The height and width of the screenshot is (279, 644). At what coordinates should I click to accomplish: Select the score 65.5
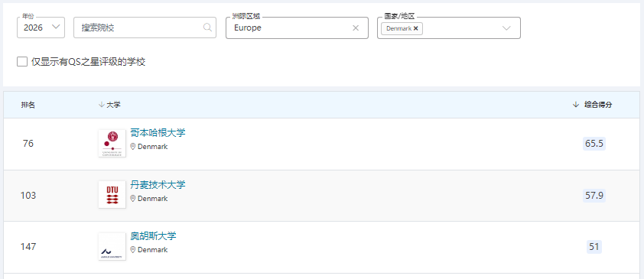click(x=594, y=144)
